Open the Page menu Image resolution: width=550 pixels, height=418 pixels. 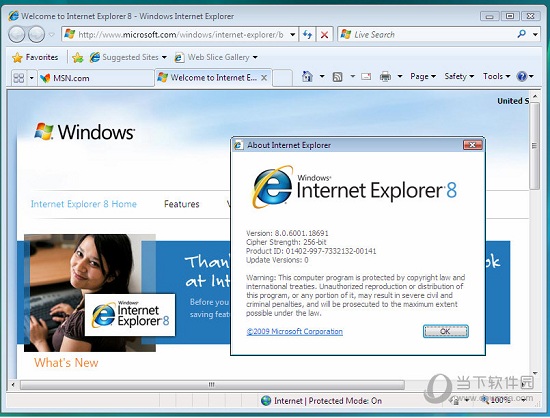423,76
